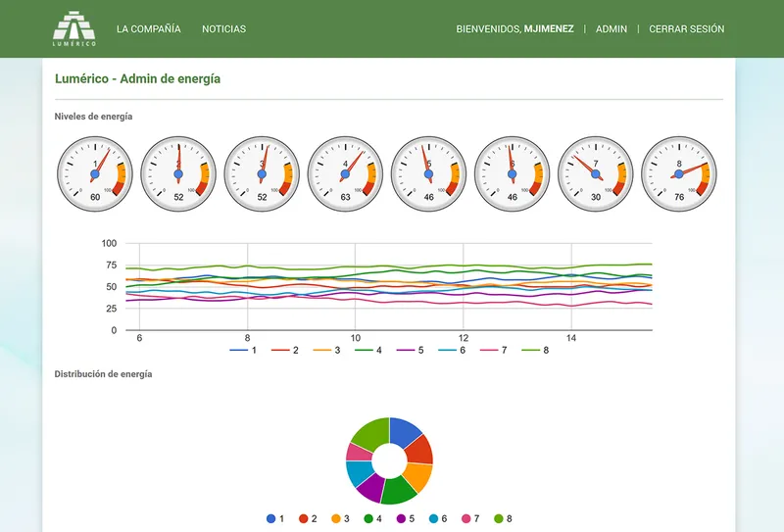Viewport: 784px width, 532px height.
Task: Click the Admin link in header
Action: (611, 29)
